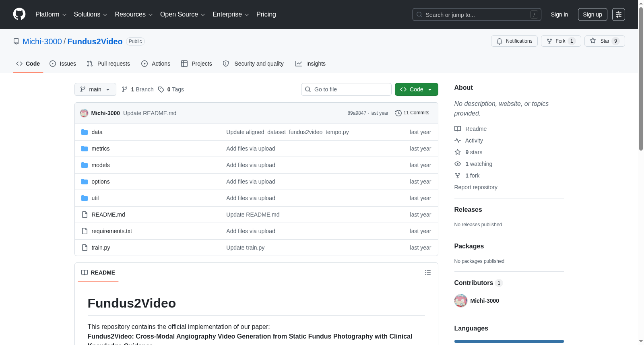Image resolution: width=644 pixels, height=345 pixels.
Task: Click the fork icon next to 1 fork
Action: coord(458,176)
